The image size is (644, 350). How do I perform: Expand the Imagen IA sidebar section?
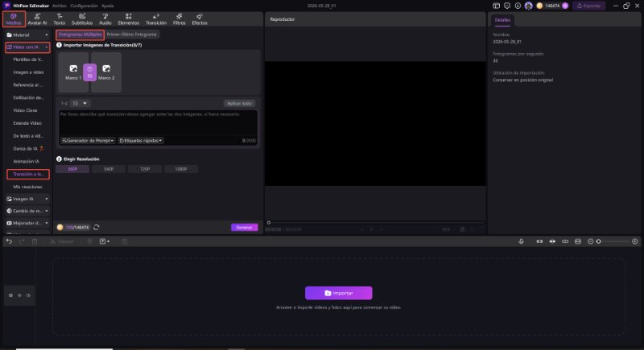[27, 199]
